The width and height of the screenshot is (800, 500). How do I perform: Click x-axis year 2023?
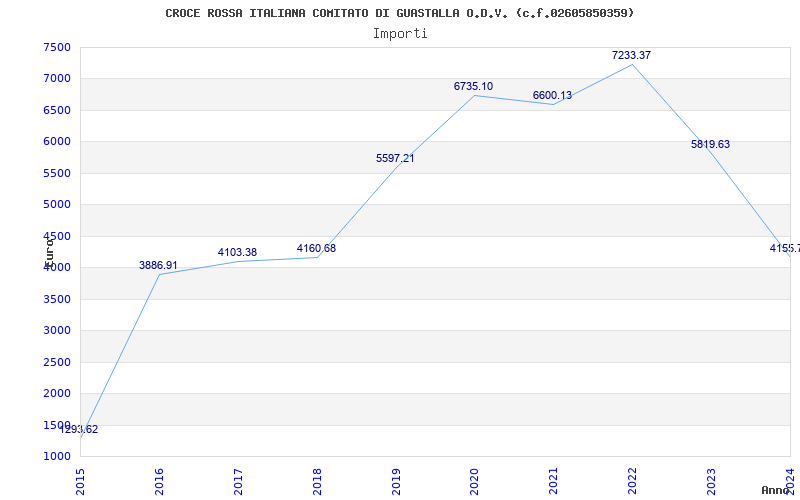coord(711,482)
